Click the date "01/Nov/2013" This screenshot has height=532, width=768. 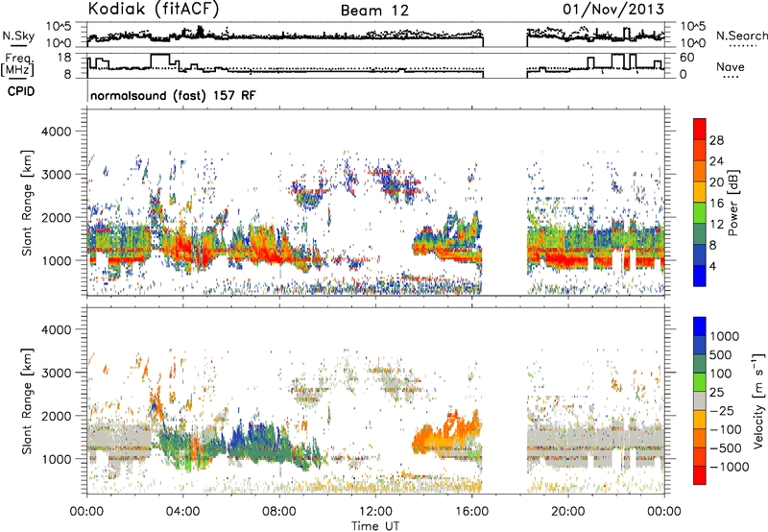(613, 9)
